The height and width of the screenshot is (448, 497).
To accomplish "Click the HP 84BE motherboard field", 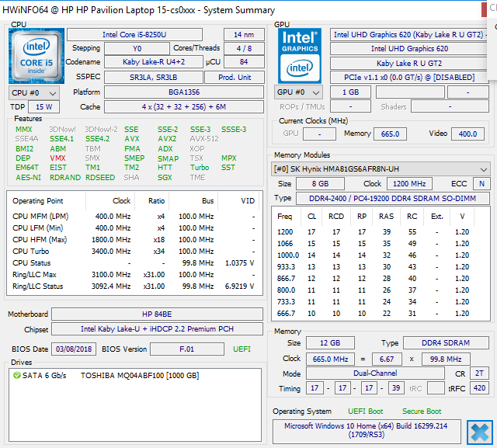I will [157, 314].
